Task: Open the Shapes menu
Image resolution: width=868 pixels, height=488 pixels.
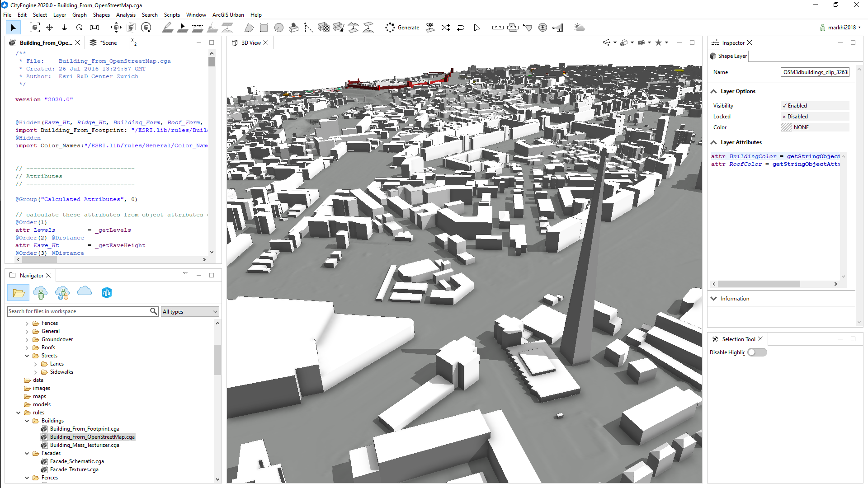Action: coord(101,15)
